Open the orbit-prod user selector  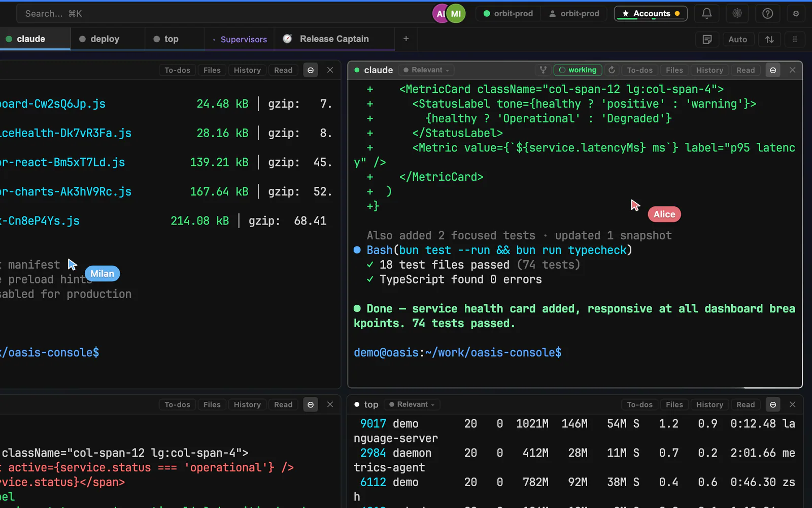click(x=574, y=14)
